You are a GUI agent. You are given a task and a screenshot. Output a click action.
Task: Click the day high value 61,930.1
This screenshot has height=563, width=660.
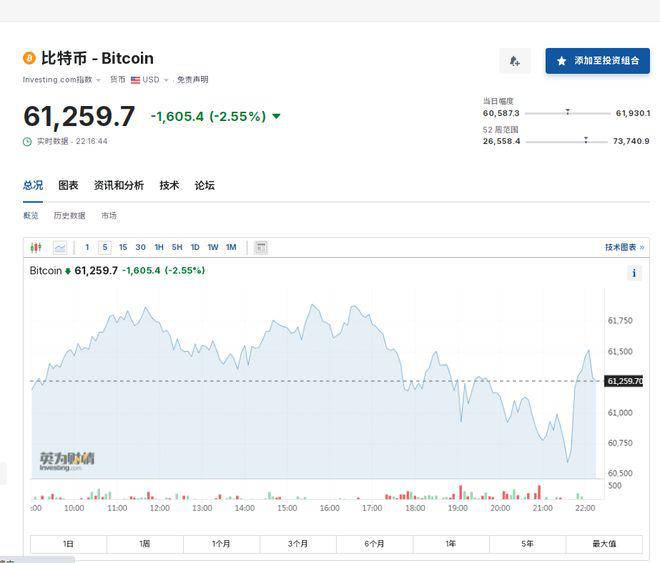pos(633,113)
